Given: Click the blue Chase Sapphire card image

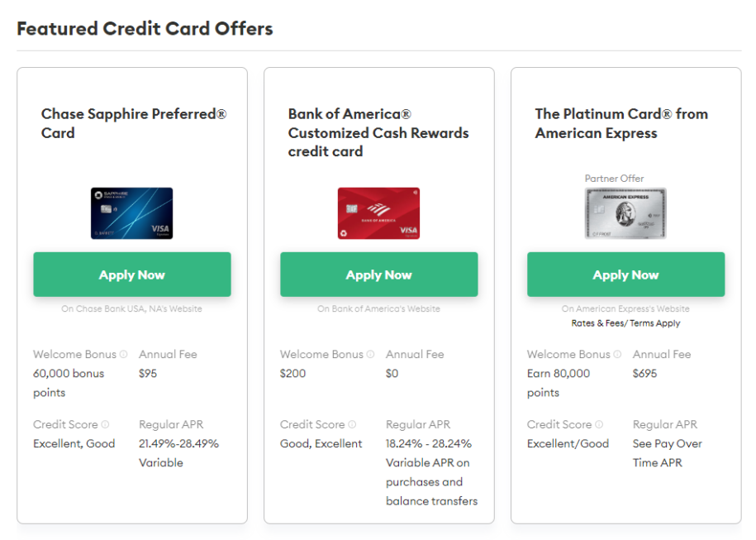Looking at the screenshot, I should point(131,213).
